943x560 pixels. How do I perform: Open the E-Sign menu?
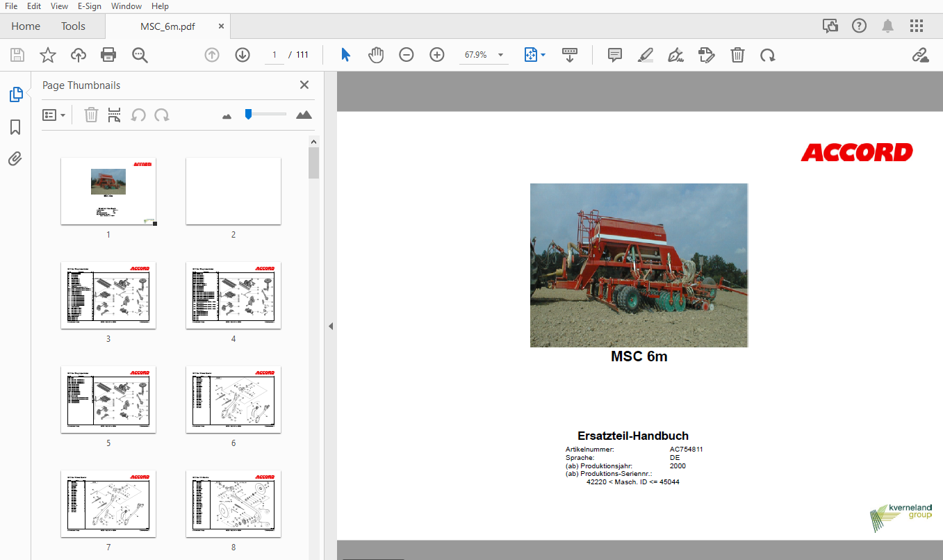coord(90,6)
